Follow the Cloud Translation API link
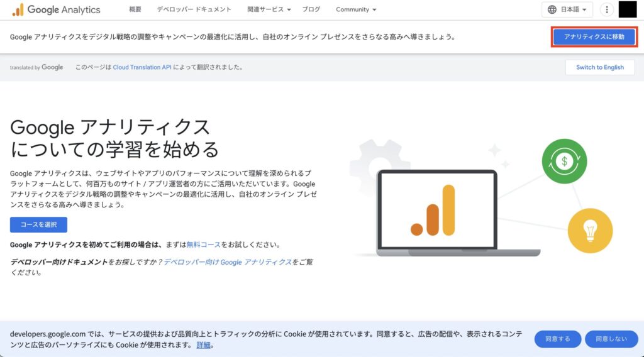 (x=142, y=67)
